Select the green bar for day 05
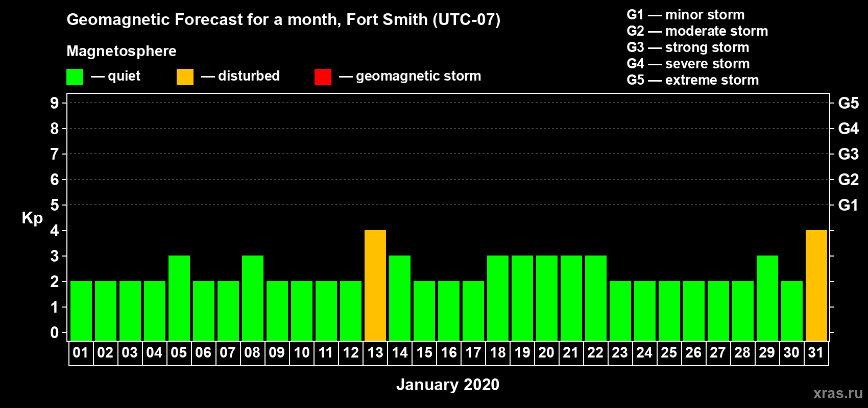The image size is (868, 408). click(x=179, y=298)
